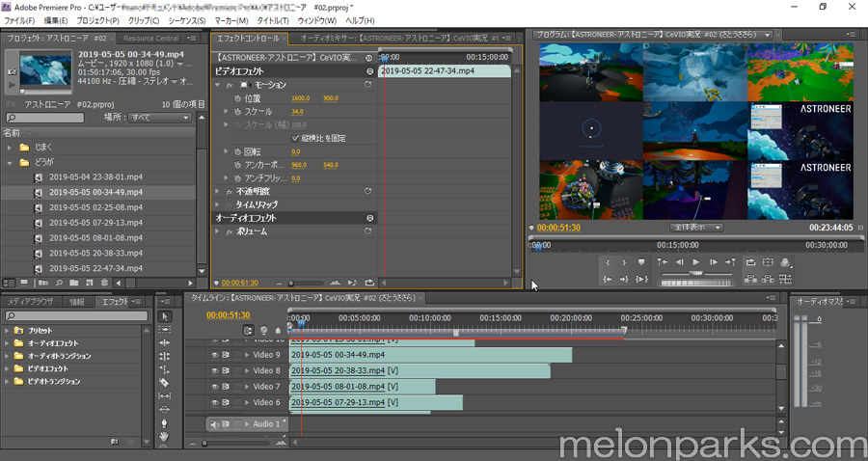Add a marker in the timeline header
The image size is (868, 461).
tap(278, 331)
